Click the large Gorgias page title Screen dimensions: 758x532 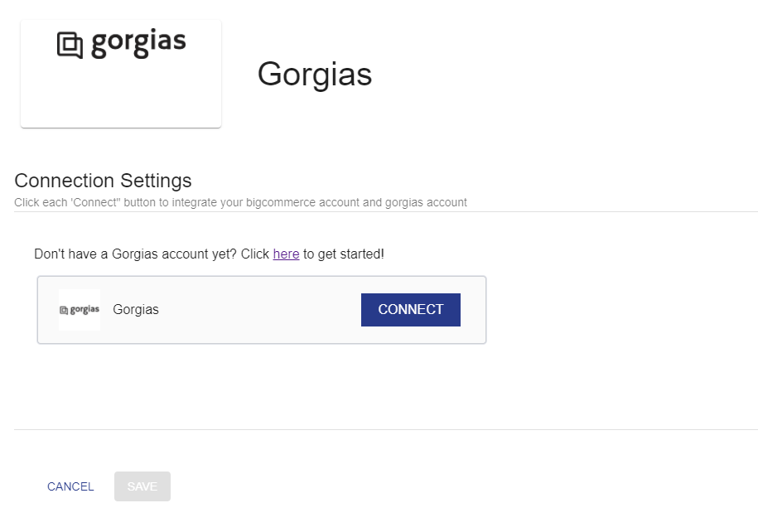pos(315,74)
